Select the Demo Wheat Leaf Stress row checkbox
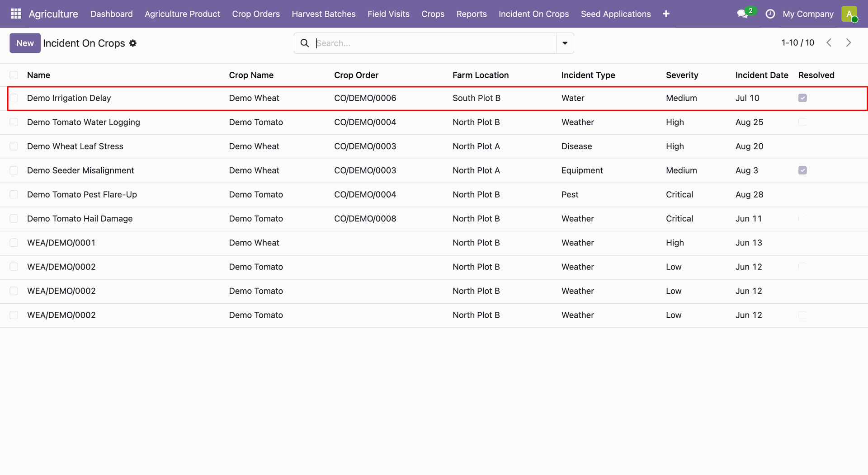 (x=14, y=146)
